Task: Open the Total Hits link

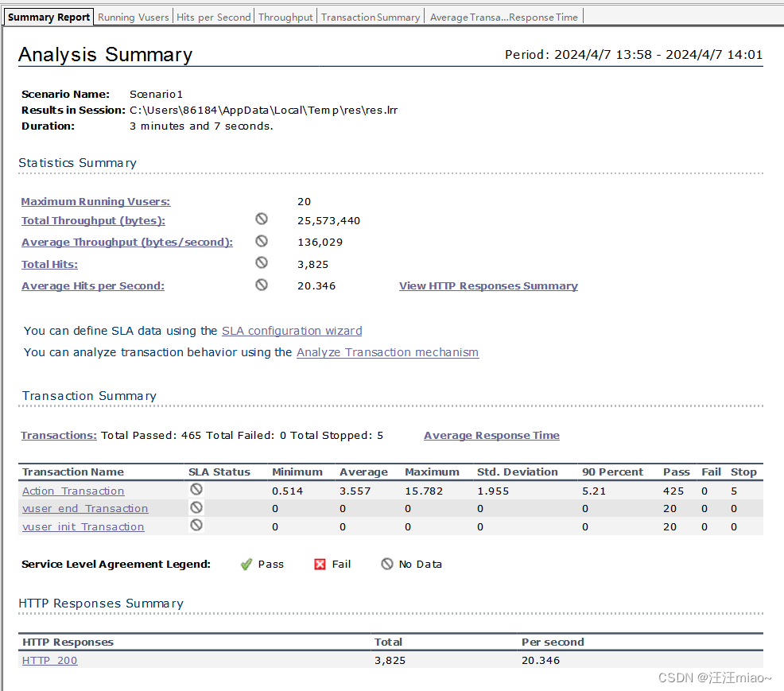Action: click(49, 265)
